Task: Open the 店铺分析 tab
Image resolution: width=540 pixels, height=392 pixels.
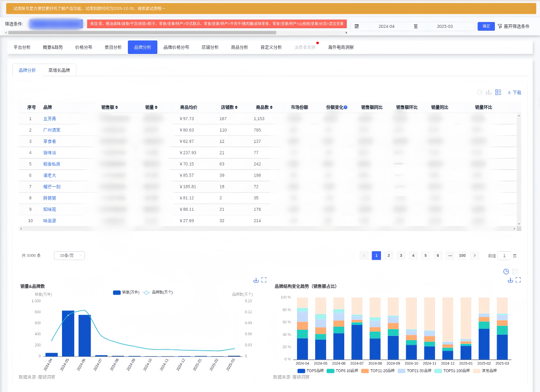Action: [210, 47]
